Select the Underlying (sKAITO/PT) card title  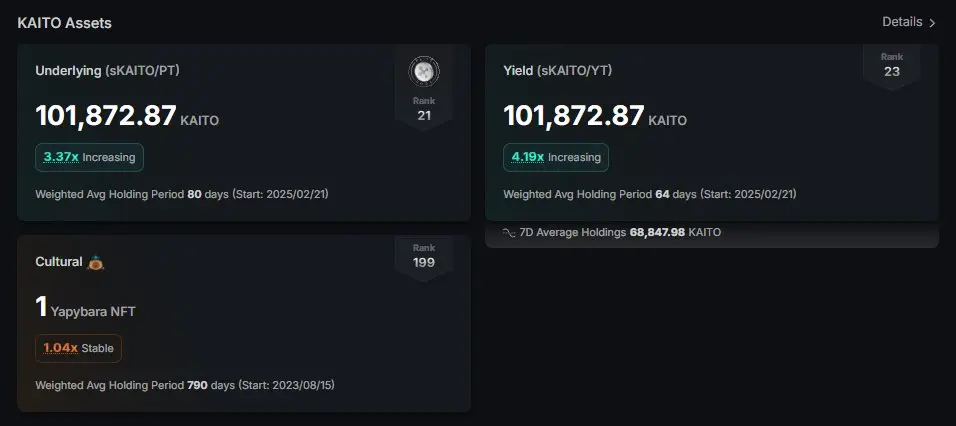click(107, 70)
